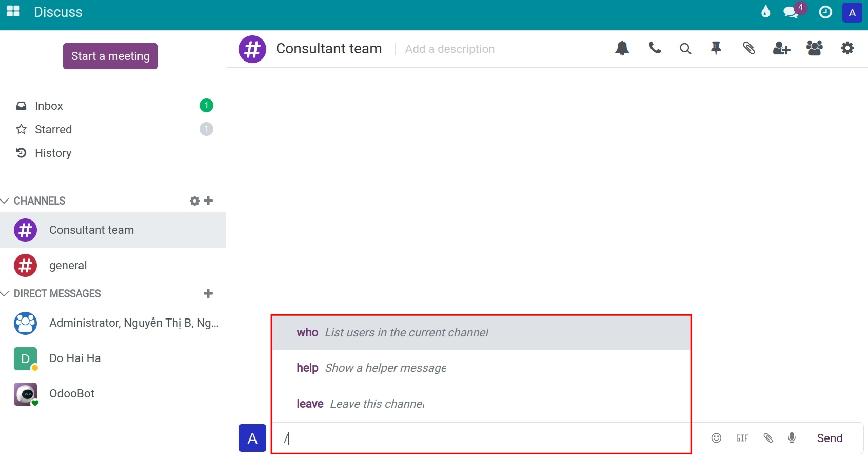Select the who command suggestion
Image resolution: width=868 pixels, height=459 pixels.
click(481, 333)
